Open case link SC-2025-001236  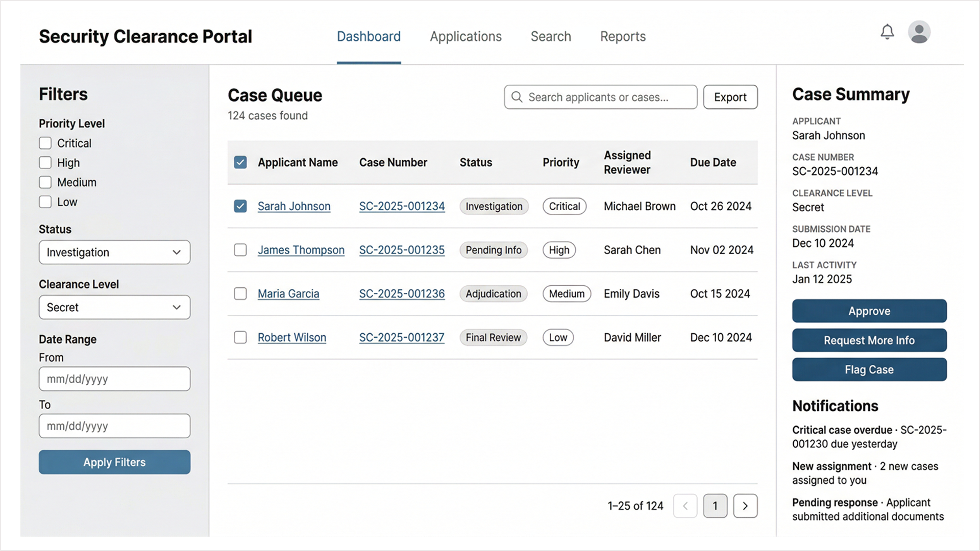point(402,294)
